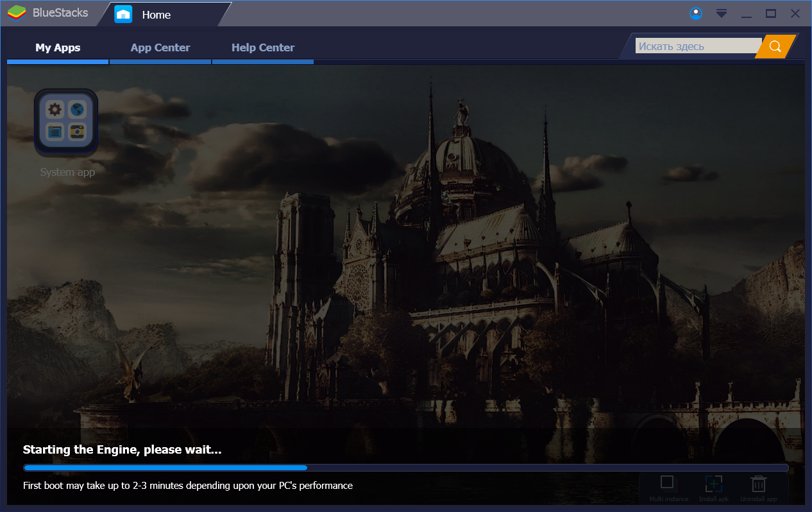
Task: Go to the Help Center tab
Action: coord(263,47)
